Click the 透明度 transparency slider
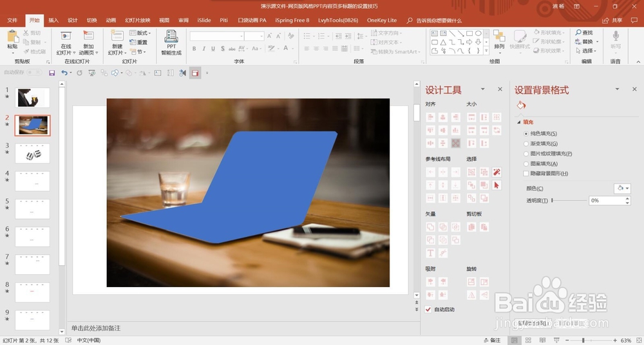644x345 pixels. 569,200
